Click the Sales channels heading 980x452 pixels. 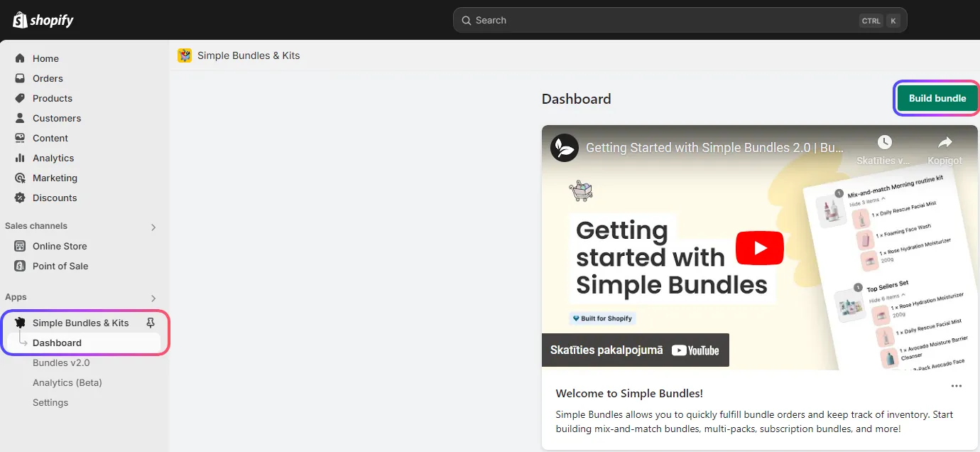36,226
